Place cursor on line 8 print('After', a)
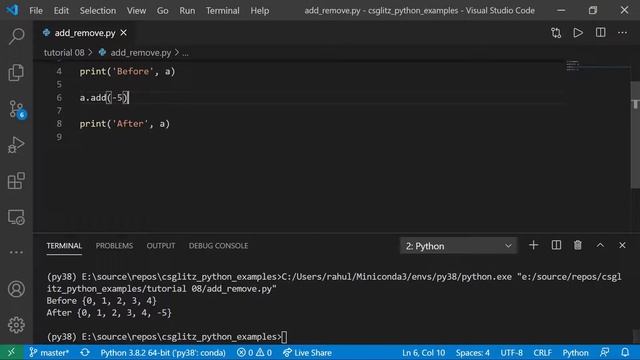This screenshot has width=640, height=360. click(124, 124)
